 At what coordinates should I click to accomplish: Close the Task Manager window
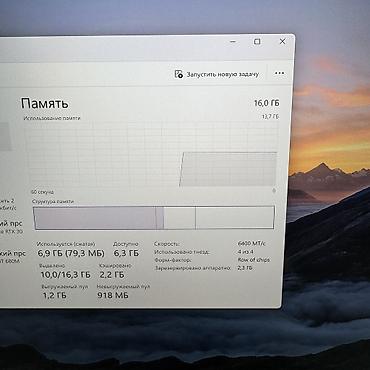282,41
